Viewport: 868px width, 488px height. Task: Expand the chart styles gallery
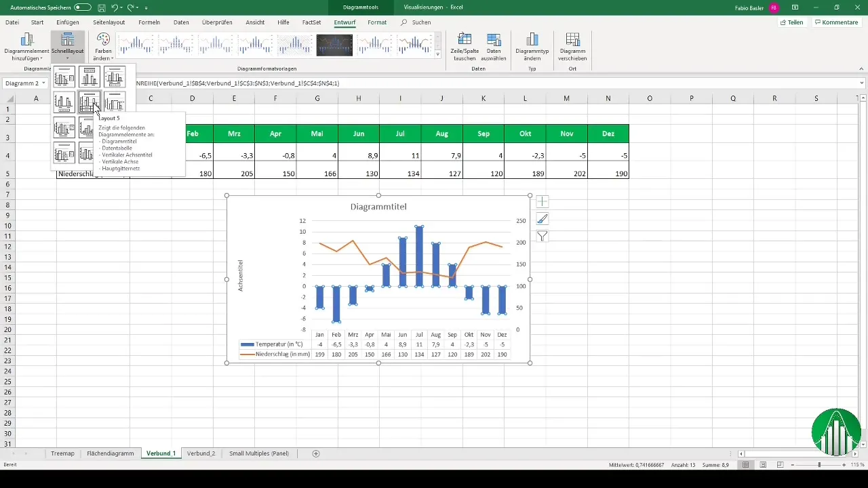click(x=438, y=54)
